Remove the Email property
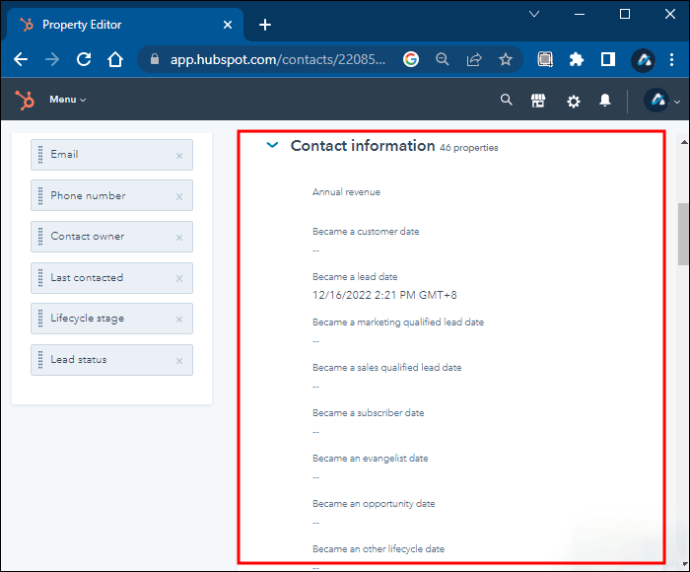690x572 pixels. (x=179, y=155)
